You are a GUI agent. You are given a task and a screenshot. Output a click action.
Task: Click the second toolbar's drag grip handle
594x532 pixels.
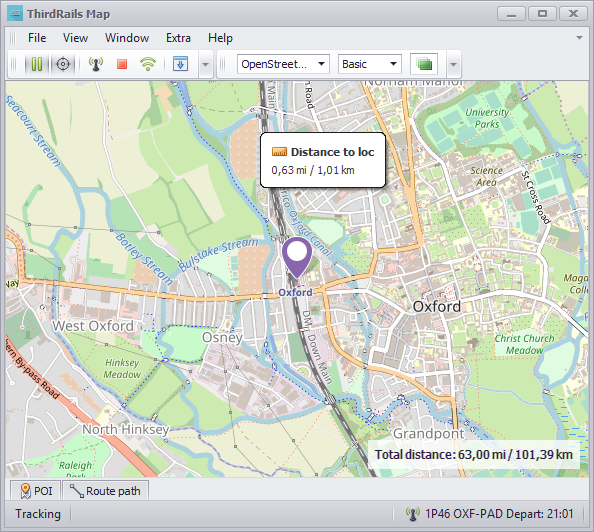click(x=223, y=64)
